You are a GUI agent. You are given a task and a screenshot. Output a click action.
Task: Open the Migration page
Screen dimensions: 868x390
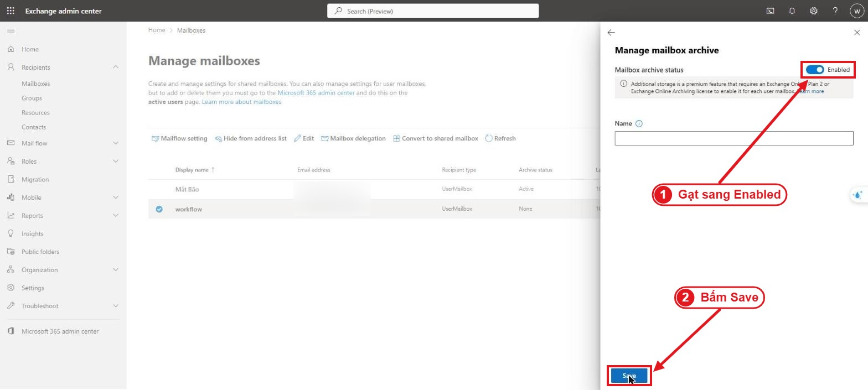[x=35, y=179]
